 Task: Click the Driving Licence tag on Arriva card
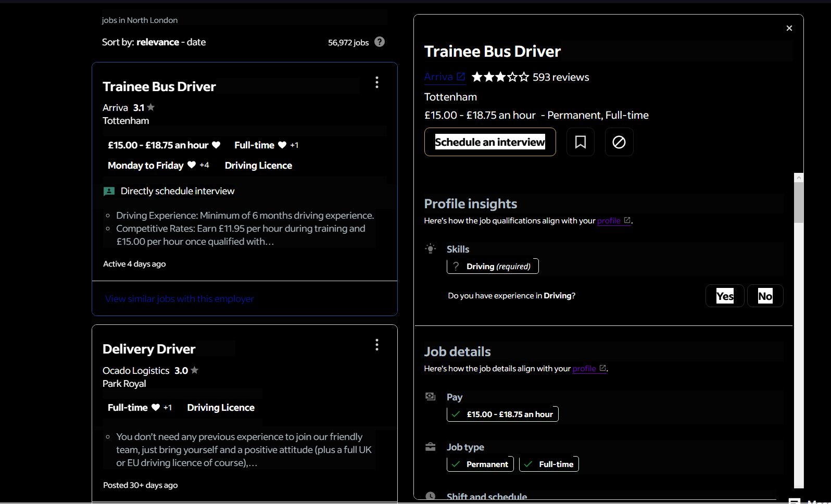coord(258,165)
